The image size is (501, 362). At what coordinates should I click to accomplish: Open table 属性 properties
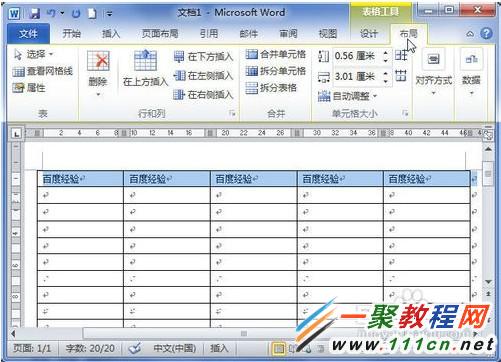tap(29, 88)
